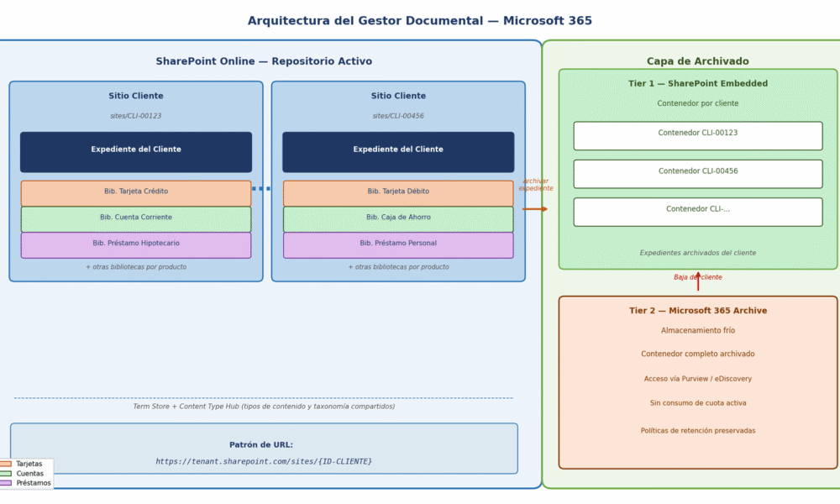Click the "Contenedor completo archivado" line
The image size is (840, 504).
[697, 354]
